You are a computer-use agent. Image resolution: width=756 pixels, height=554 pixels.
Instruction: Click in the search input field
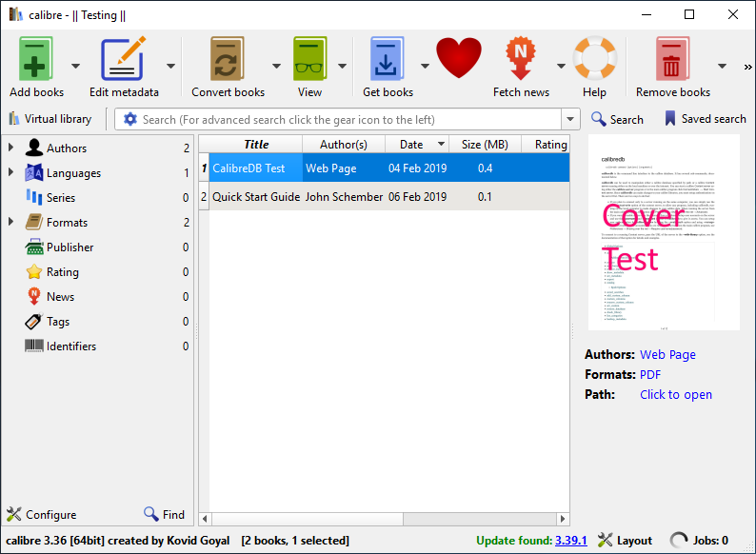click(x=349, y=119)
